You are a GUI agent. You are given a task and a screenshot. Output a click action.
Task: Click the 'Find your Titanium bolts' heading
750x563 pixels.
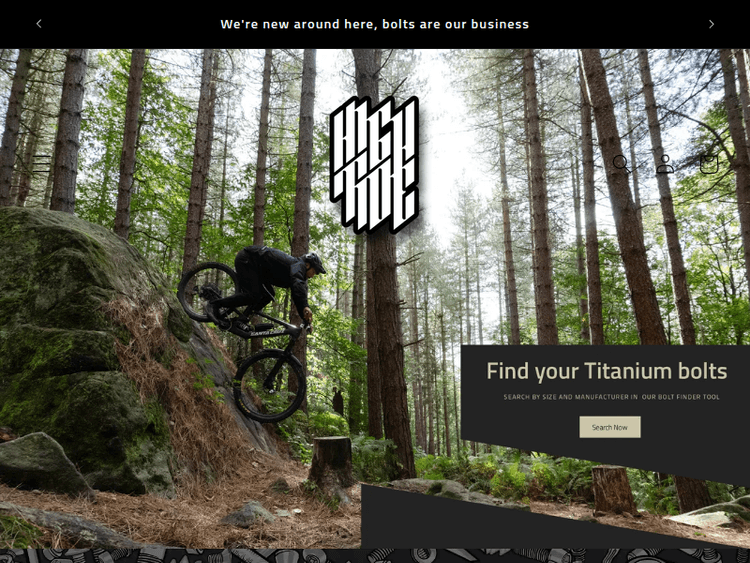point(607,371)
